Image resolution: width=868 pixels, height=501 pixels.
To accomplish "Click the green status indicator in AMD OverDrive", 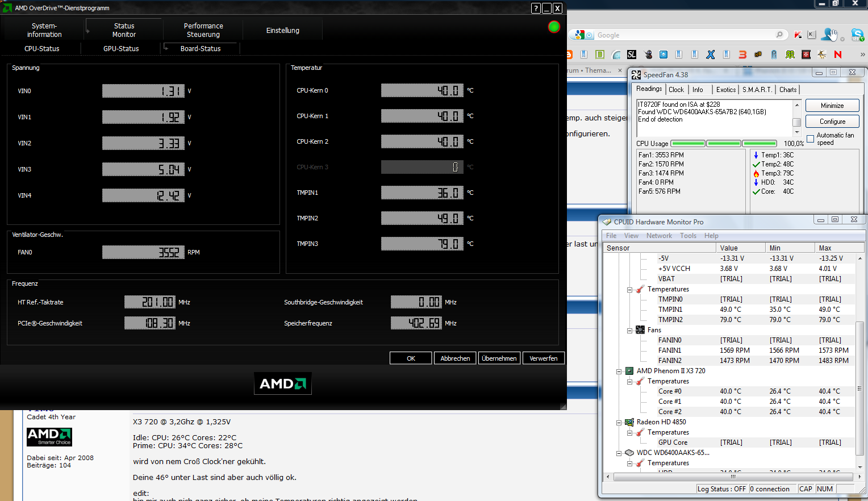I will pyautogui.click(x=554, y=27).
